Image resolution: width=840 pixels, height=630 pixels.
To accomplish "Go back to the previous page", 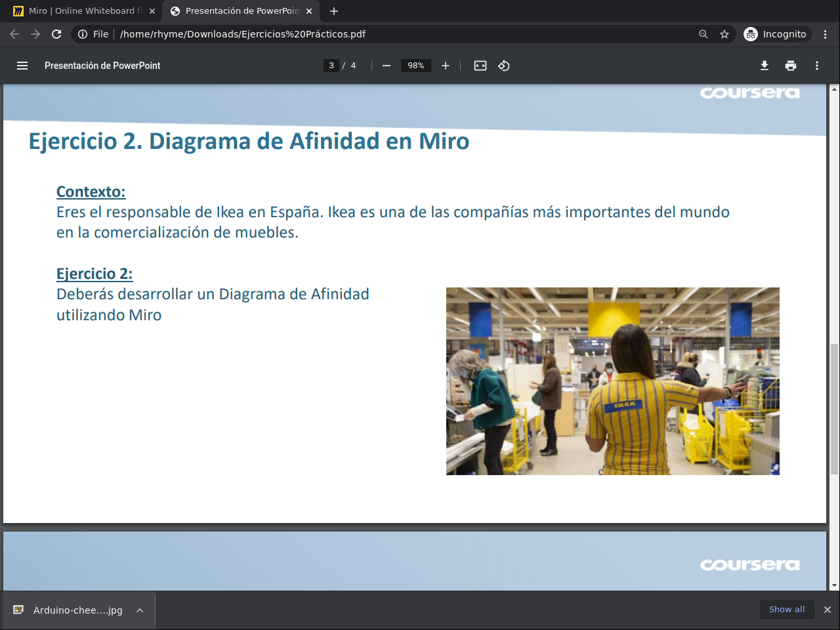I will pos(14,34).
